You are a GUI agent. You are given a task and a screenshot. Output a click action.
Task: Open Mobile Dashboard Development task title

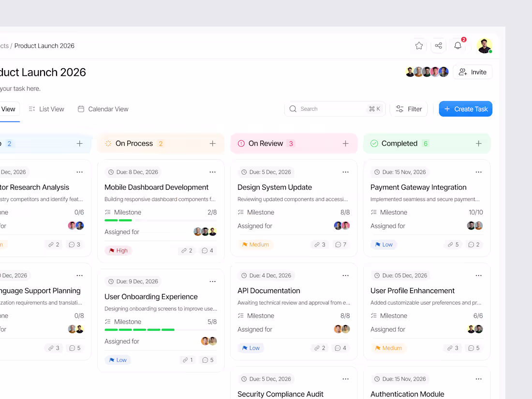(x=156, y=187)
